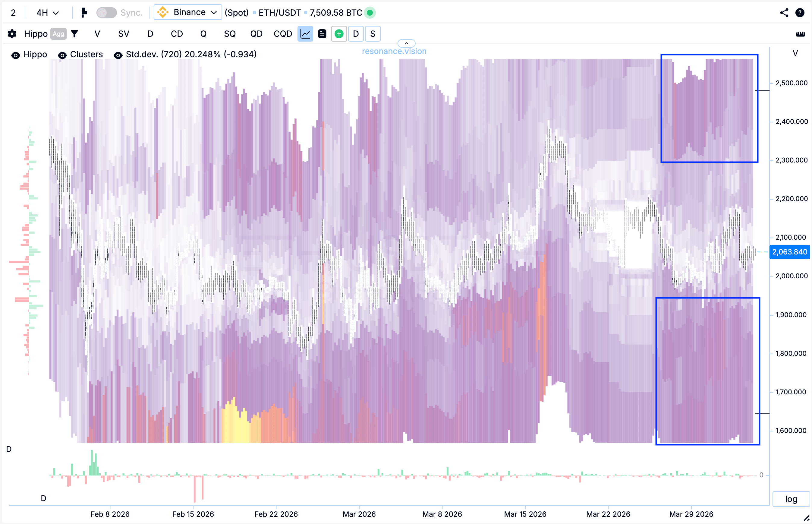Select the CQD indicator tab

click(283, 34)
